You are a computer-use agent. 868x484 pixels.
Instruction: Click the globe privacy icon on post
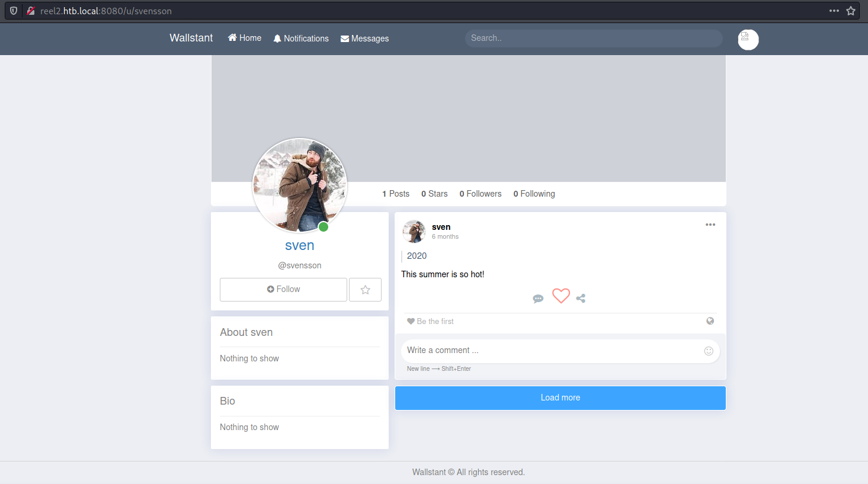[x=710, y=321]
